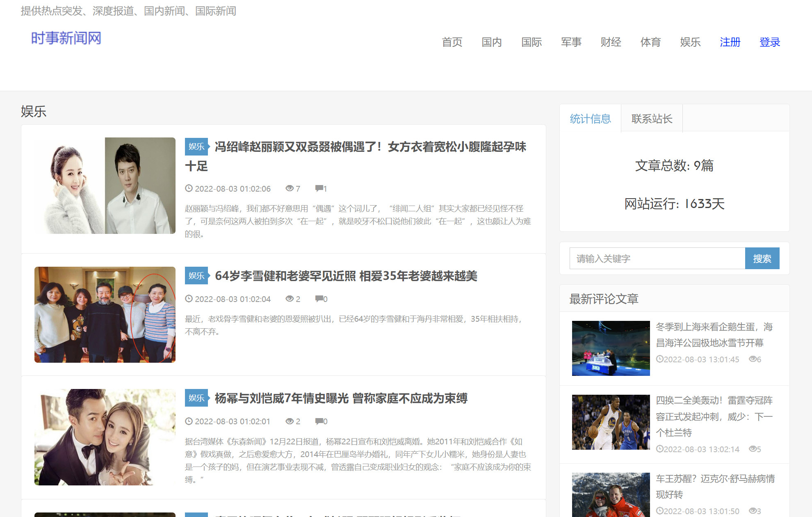
Task: Click eye views icon of 李雪健 article
Action: click(x=290, y=299)
